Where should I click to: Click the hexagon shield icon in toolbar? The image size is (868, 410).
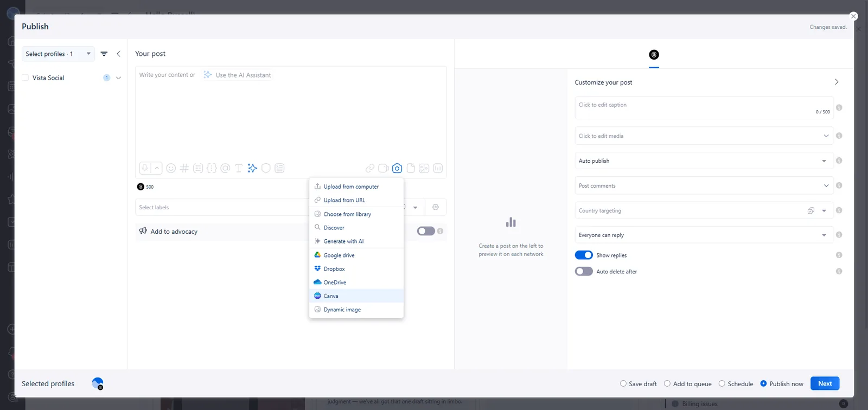[266, 168]
